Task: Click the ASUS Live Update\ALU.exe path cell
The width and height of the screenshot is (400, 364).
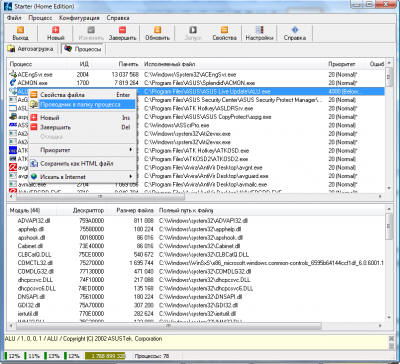Action: 207,91
